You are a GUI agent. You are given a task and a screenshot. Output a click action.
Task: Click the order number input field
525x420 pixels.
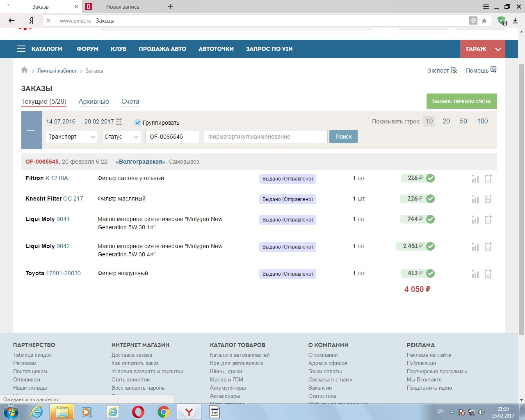172,137
